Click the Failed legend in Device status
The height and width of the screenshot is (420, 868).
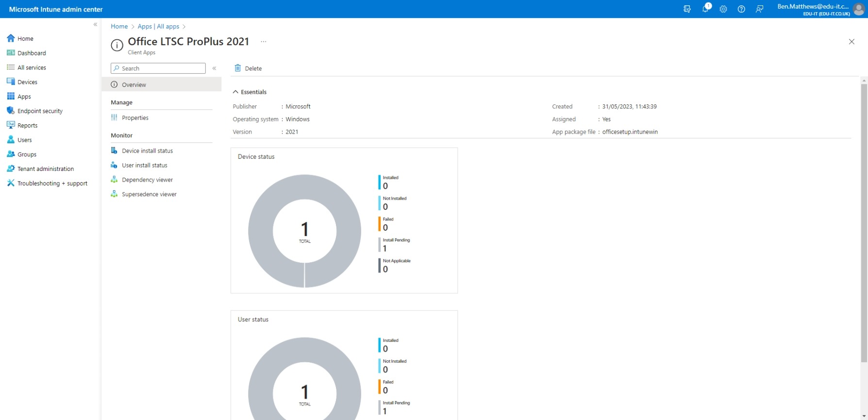[x=388, y=219]
